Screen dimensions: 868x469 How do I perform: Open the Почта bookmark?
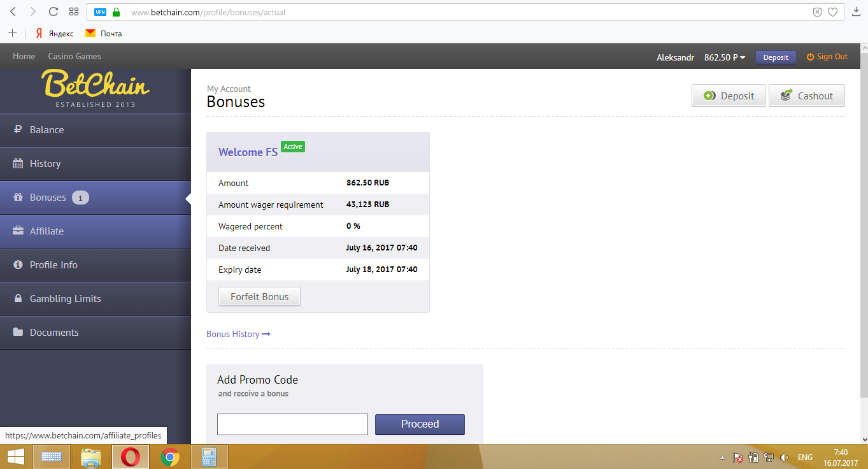coord(104,33)
